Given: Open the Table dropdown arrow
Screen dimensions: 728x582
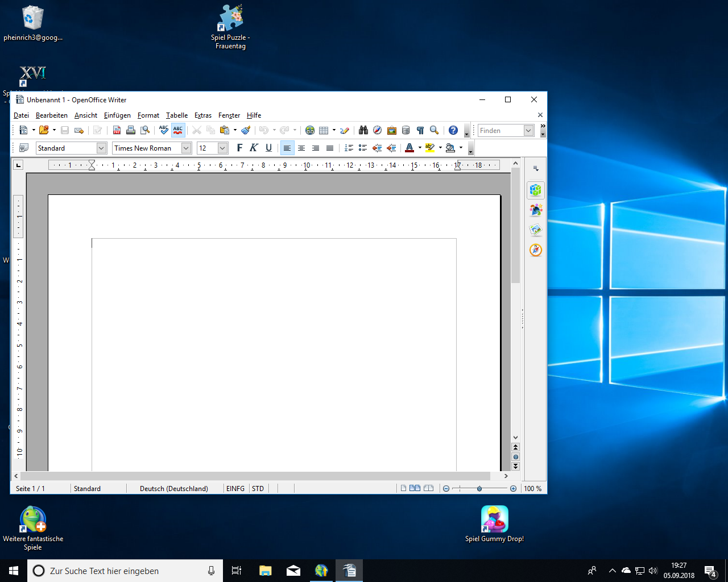Looking at the screenshot, I should pos(334,130).
